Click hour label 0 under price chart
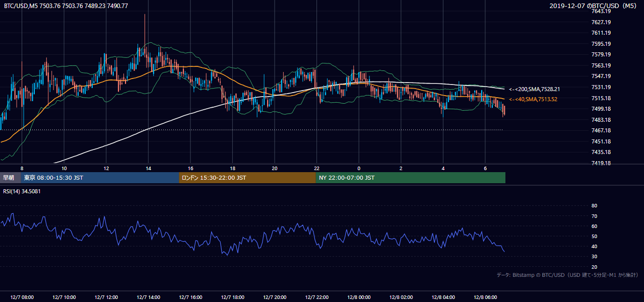 [x=359, y=168]
